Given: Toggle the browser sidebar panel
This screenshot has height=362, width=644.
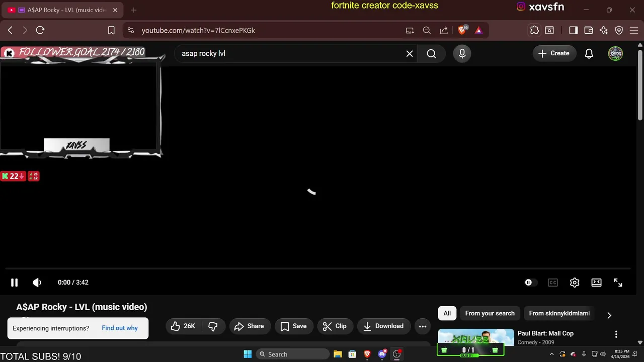Looking at the screenshot, I should click(x=573, y=30).
